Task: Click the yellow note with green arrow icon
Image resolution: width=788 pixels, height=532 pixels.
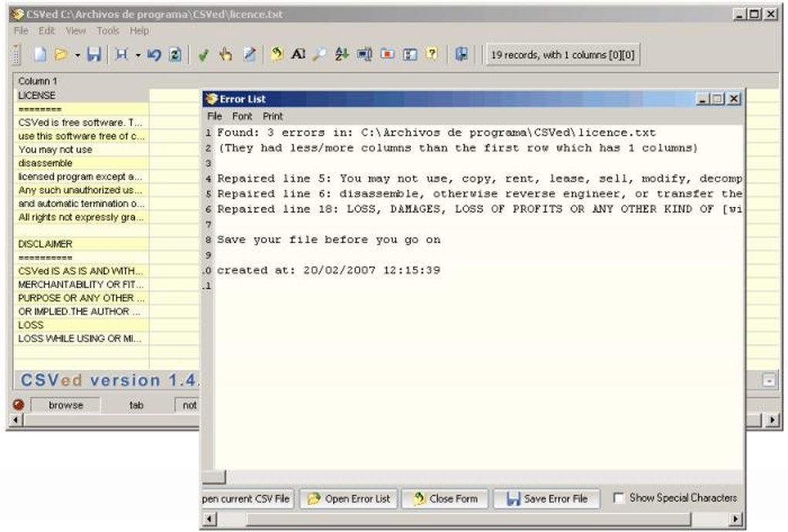Action: pos(277,54)
